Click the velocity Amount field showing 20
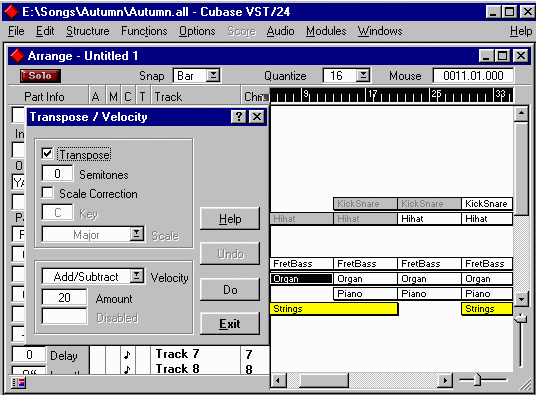The image size is (536, 395). pos(64,297)
